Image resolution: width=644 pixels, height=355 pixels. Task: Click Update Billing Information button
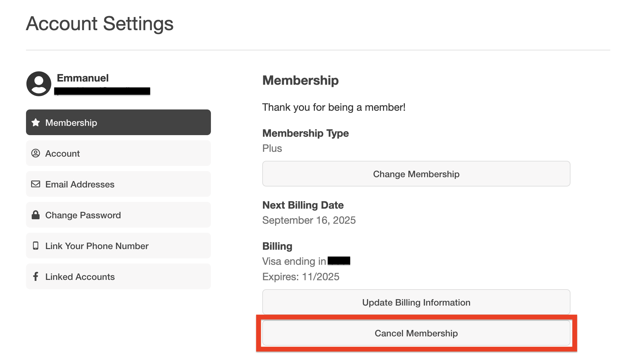(416, 302)
